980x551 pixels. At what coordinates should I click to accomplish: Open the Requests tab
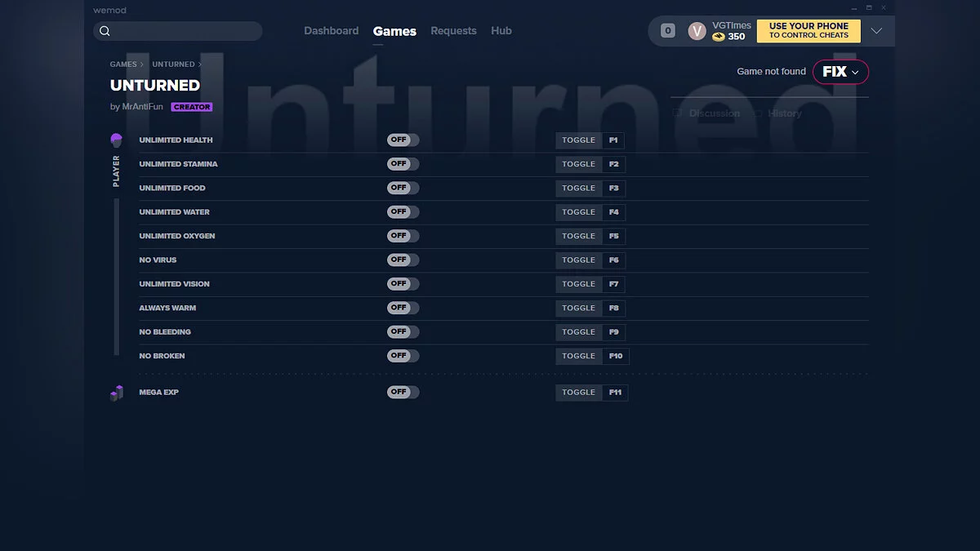pos(453,31)
